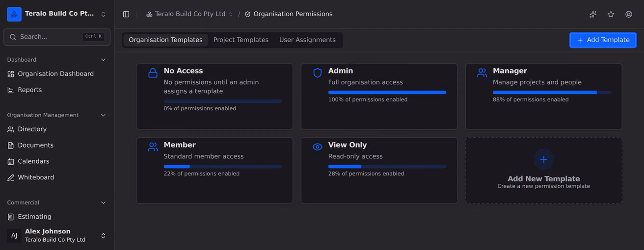This screenshot has height=250, width=644.
Task: Click 'Standard member access' description
Action: click(204, 156)
